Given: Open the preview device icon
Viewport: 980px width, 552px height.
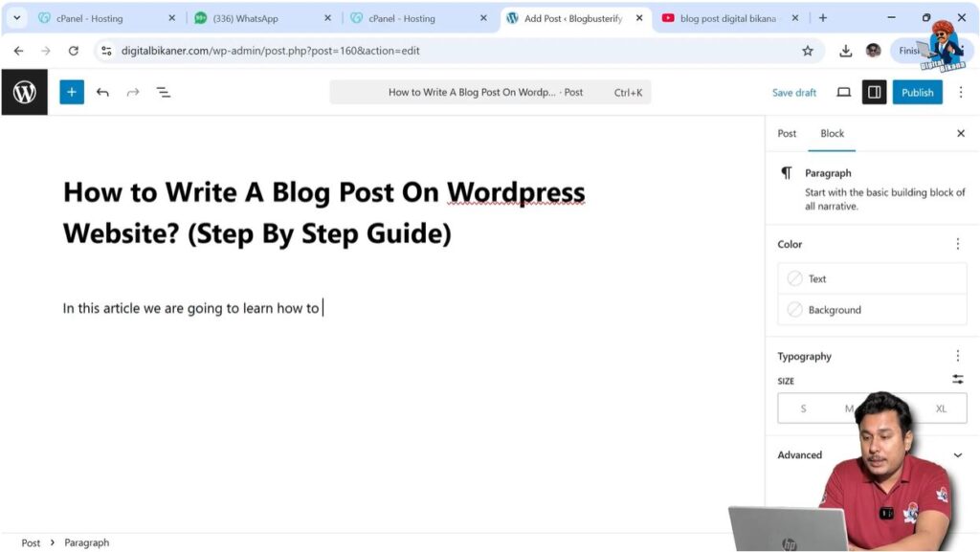Looking at the screenshot, I should point(843,92).
